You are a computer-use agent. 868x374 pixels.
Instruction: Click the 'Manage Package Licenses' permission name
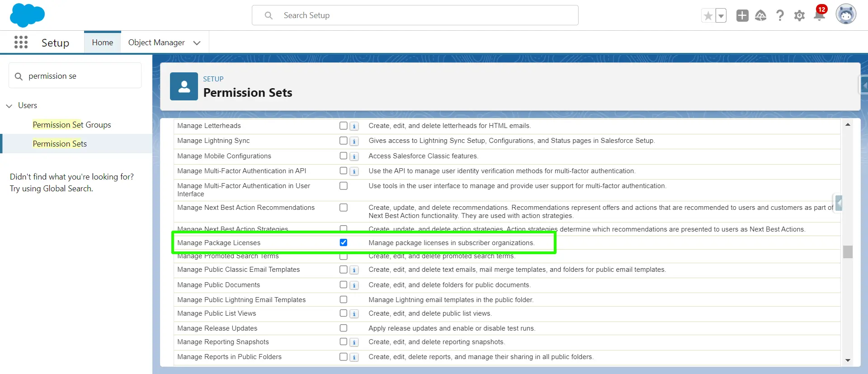click(x=219, y=243)
